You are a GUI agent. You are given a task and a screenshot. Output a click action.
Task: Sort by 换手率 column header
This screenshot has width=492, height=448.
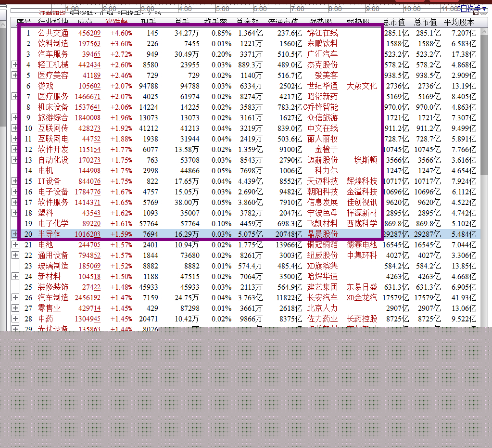[x=215, y=22]
